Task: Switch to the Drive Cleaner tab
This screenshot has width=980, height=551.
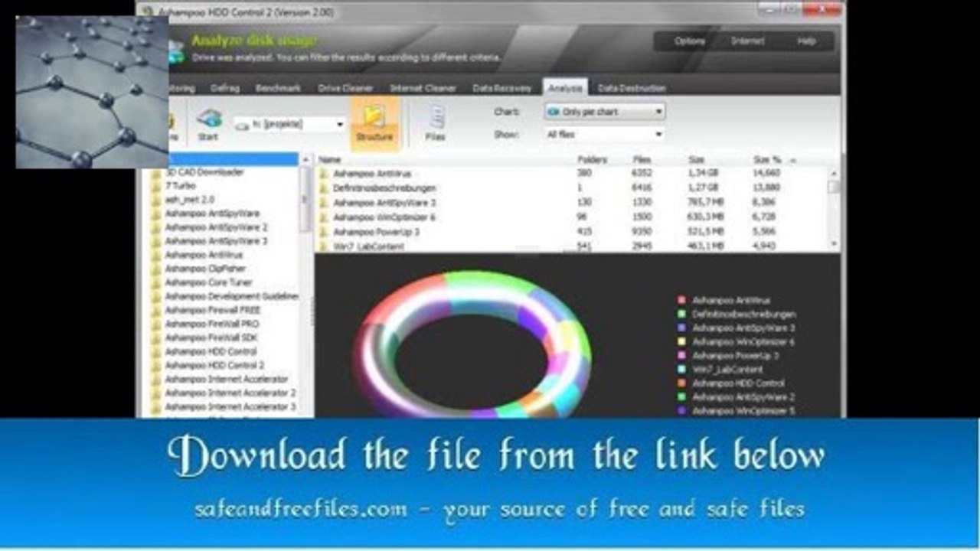Action: pos(345,88)
